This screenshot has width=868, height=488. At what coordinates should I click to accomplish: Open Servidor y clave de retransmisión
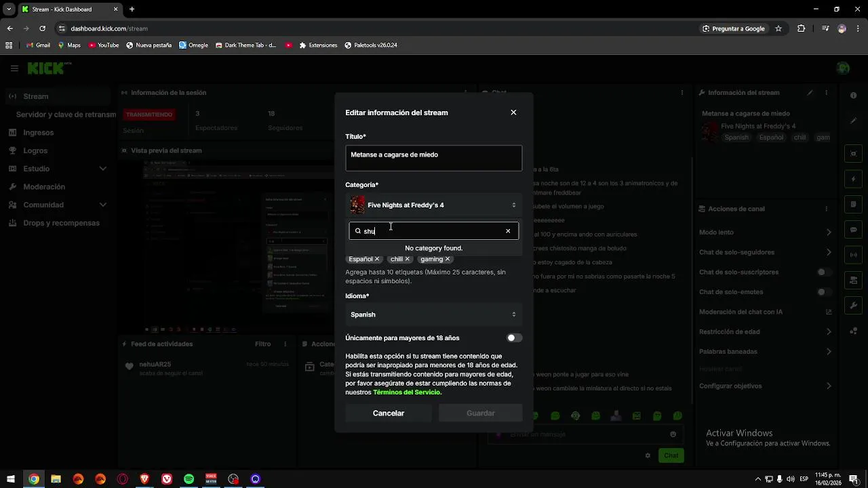(x=66, y=115)
